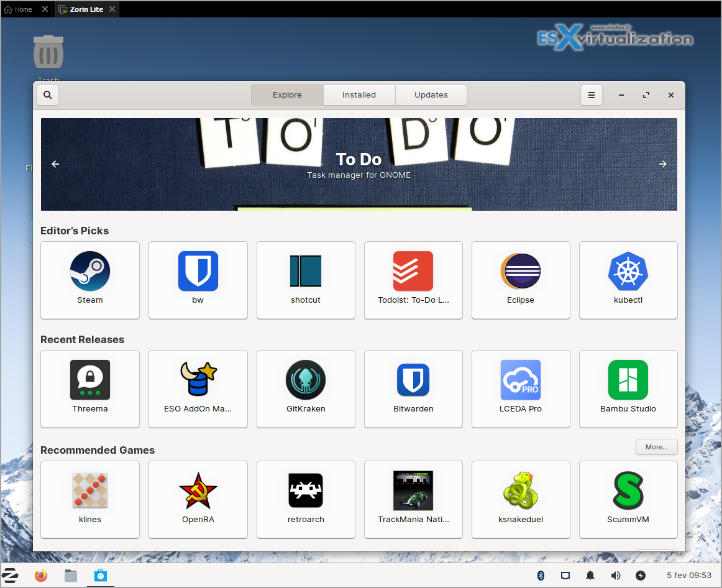Select the GitKraken app tile
Viewport: 722px width, 588px height.
pyautogui.click(x=306, y=388)
